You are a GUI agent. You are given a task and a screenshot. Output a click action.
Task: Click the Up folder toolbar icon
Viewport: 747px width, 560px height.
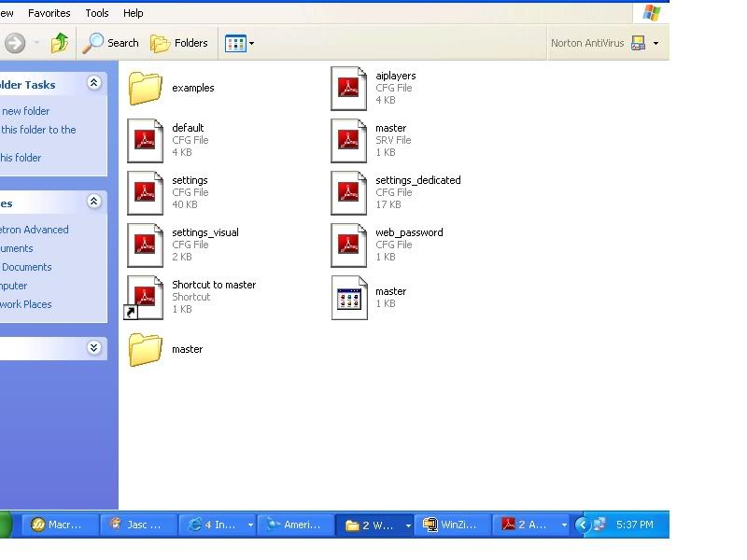(60, 43)
